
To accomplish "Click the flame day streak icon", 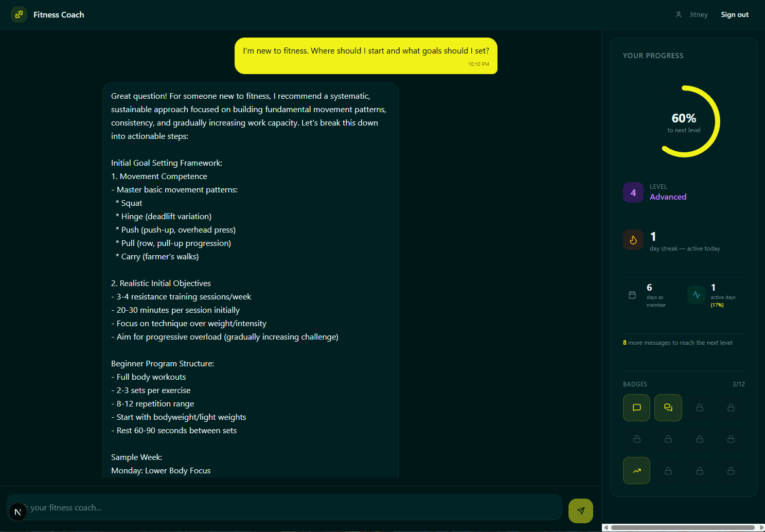I will 633,240.
